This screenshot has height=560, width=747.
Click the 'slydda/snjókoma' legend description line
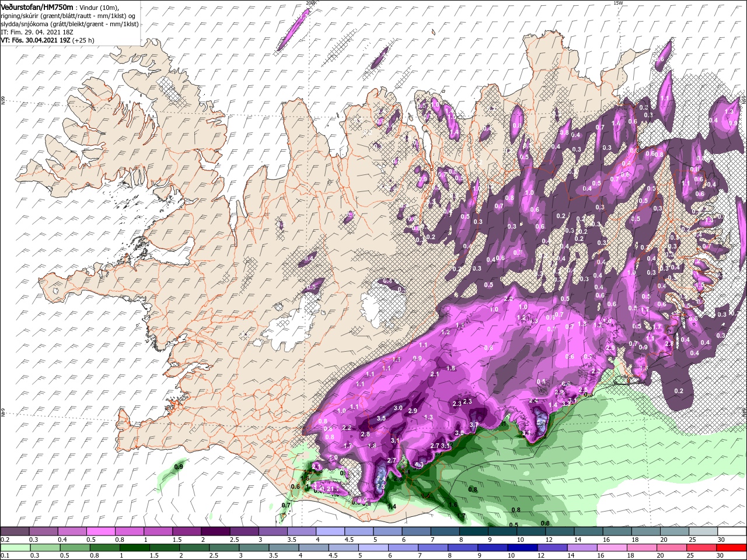point(69,23)
